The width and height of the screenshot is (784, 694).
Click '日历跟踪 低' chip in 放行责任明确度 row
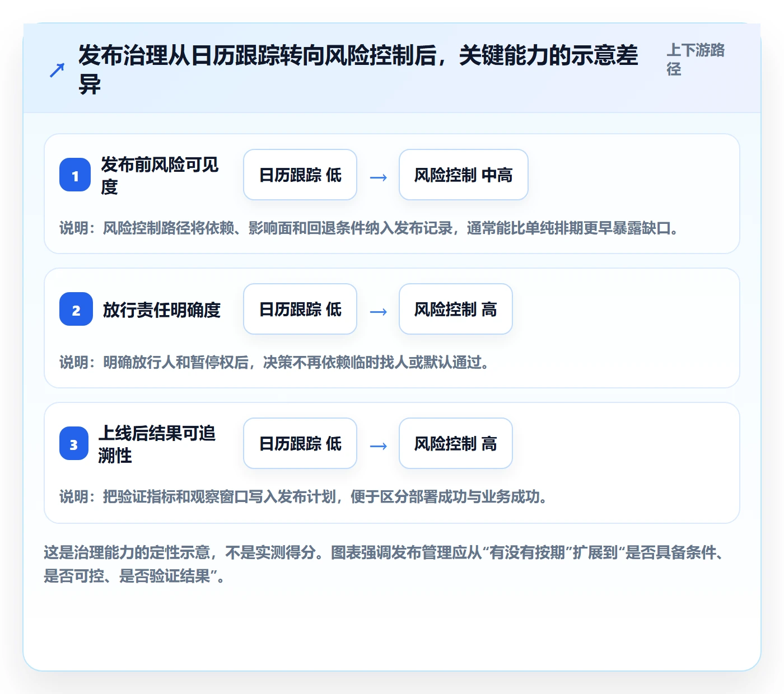pyautogui.click(x=300, y=309)
